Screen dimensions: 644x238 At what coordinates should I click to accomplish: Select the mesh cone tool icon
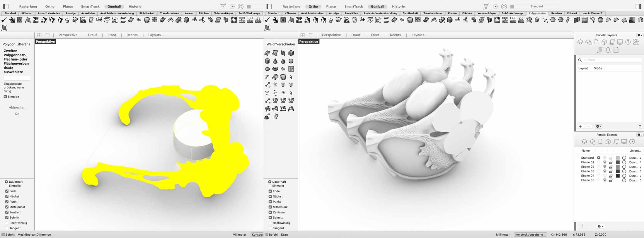(275, 61)
